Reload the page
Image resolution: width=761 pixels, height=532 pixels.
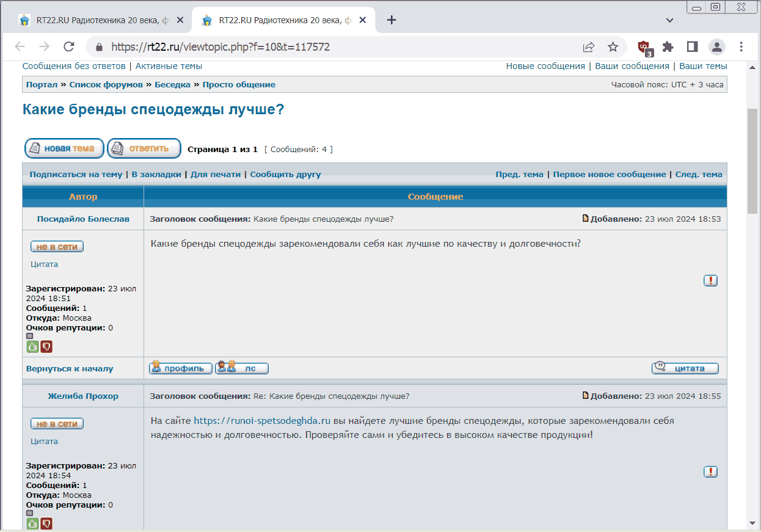[x=69, y=47]
